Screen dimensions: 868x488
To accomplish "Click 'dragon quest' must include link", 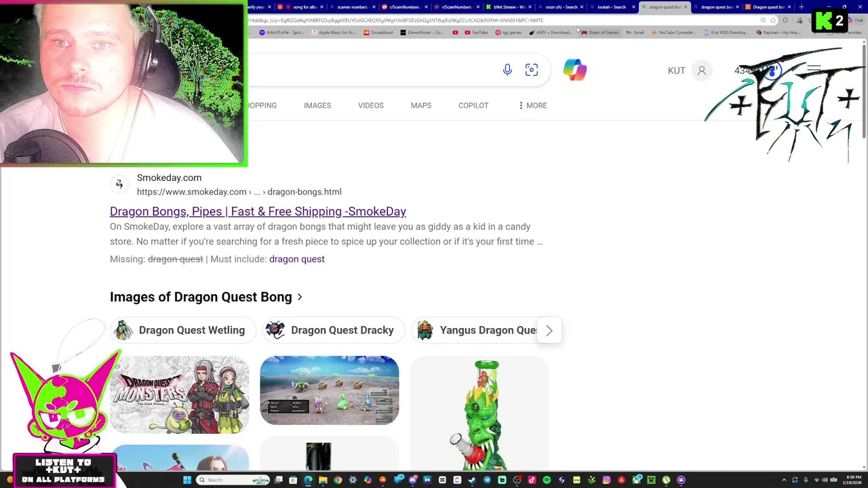I will point(297,259).
